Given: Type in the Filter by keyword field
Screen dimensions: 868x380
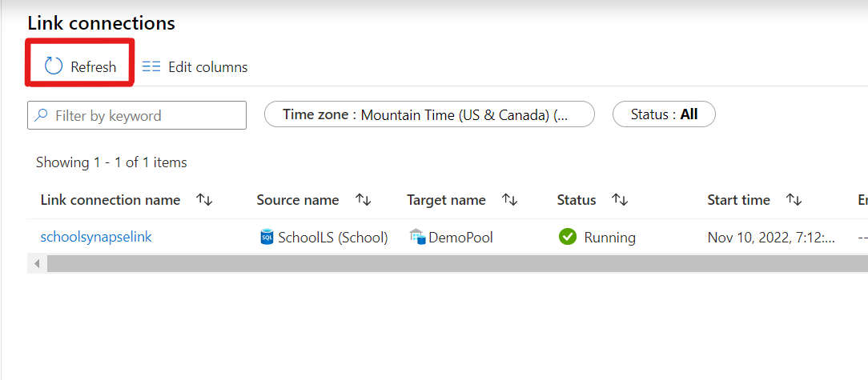Looking at the screenshot, I should pos(144,115).
